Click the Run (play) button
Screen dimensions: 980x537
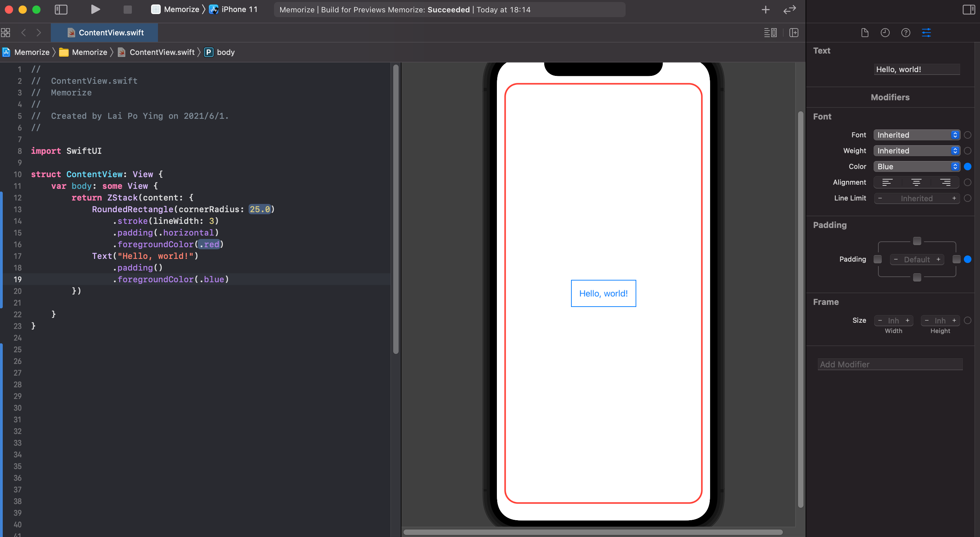(95, 10)
